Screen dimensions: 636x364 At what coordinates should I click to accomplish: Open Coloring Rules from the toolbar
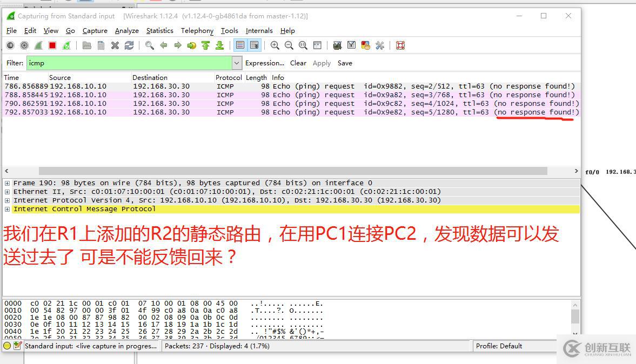(x=365, y=45)
